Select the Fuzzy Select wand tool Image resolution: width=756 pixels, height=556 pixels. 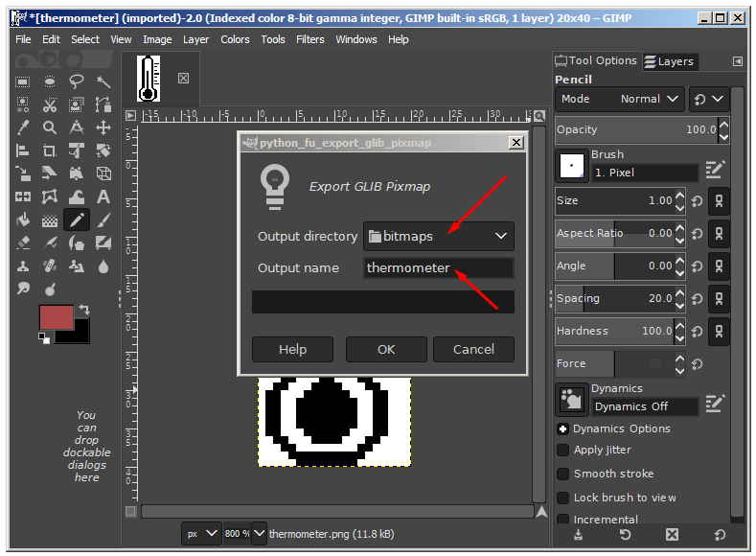coord(103,81)
